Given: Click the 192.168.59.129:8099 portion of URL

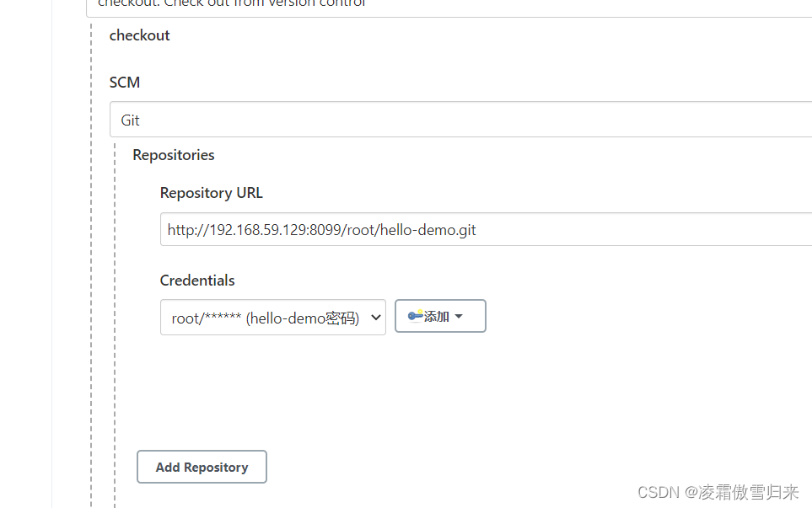Looking at the screenshot, I should click(x=270, y=229).
